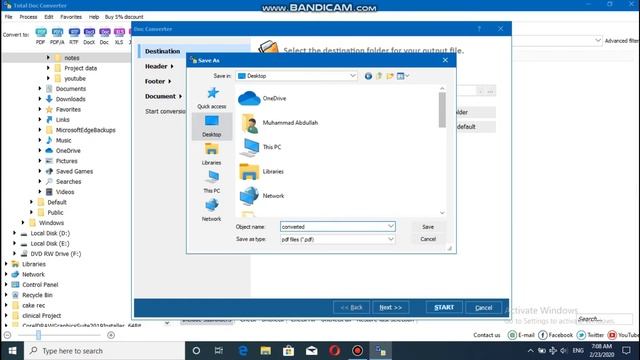Screen dimensions: 640x360
Task: Open the Edit menu
Action: click(49, 17)
